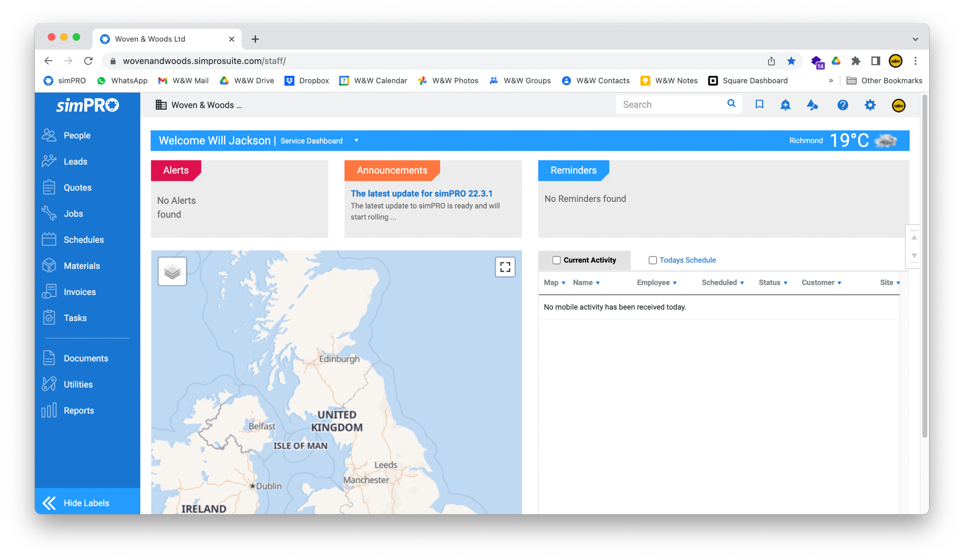Open the Reports section in sidebar
This screenshot has height=560, width=964.
pyautogui.click(x=79, y=410)
